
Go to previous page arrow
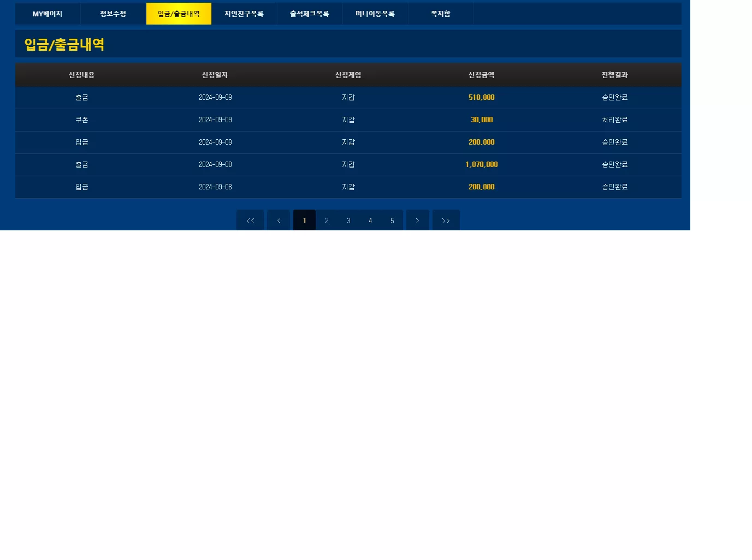tap(279, 221)
